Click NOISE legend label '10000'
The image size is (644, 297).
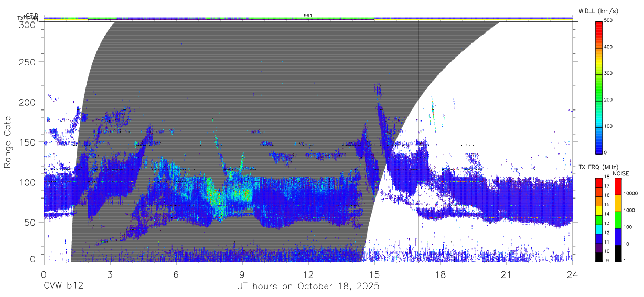630,193
